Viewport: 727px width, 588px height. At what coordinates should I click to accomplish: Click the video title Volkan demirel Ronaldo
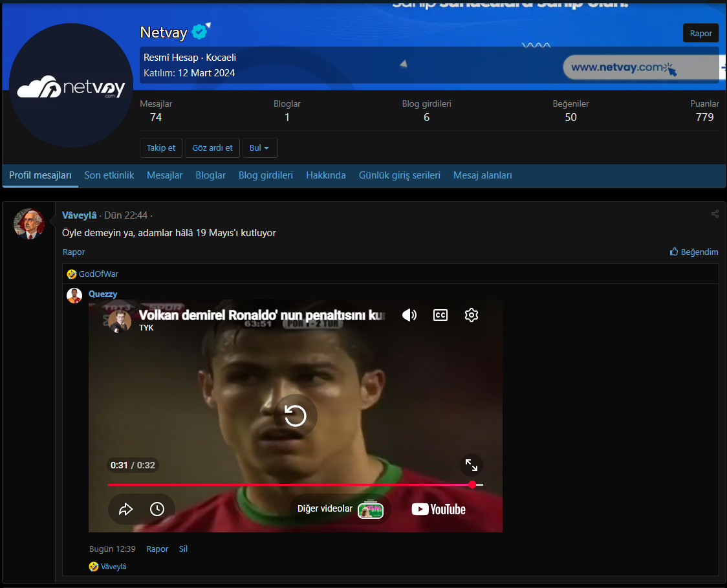pos(262,315)
